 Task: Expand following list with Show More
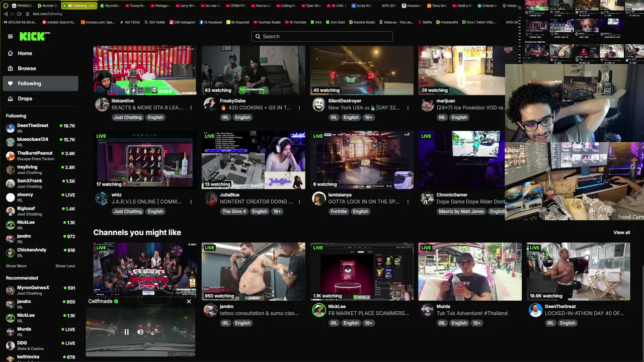click(x=16, y=266)
